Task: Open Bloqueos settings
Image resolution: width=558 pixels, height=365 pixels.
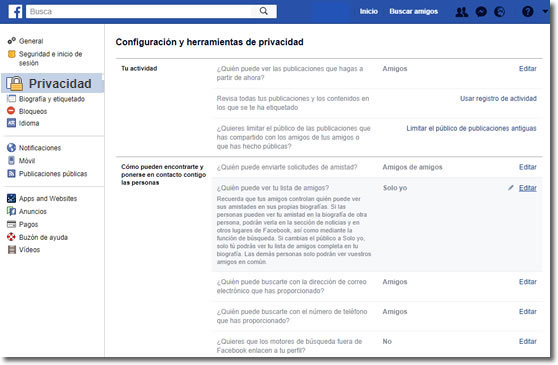Action: coord(33,111)
